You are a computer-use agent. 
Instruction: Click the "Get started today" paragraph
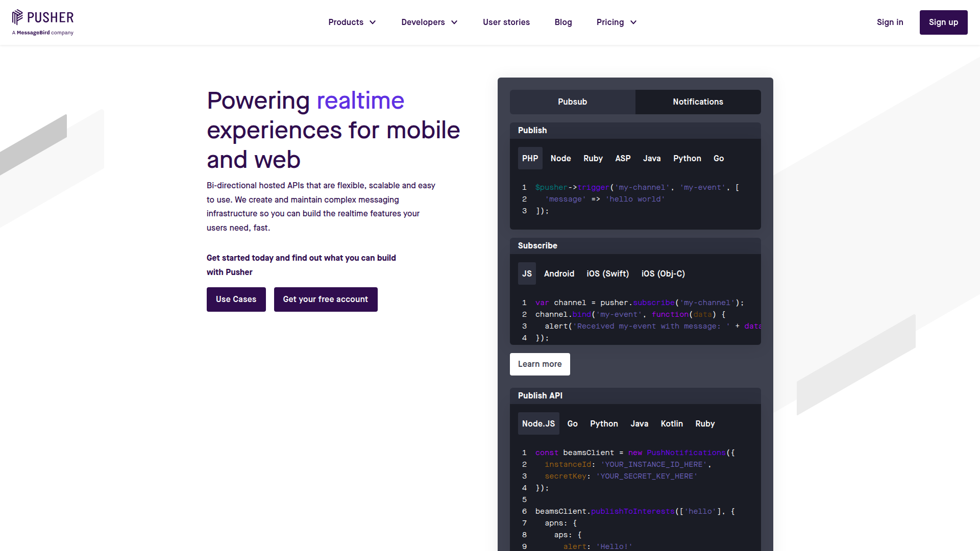tap(301, 265)
